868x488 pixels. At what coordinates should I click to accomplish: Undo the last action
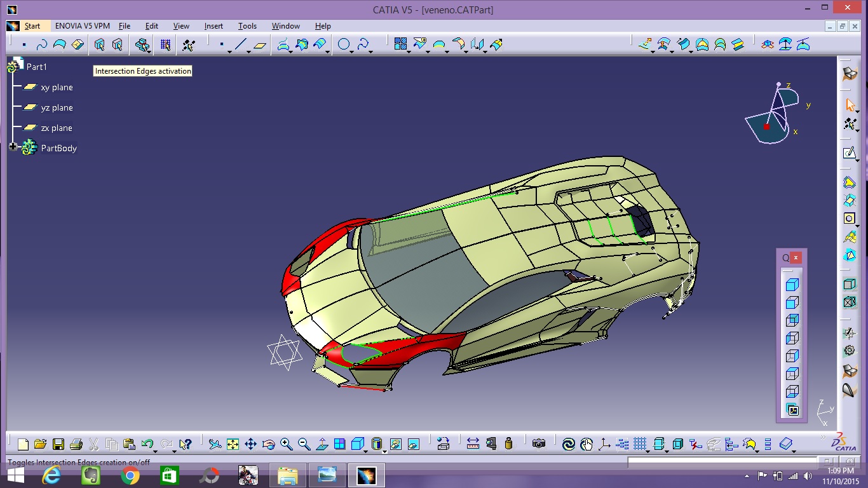coord(147,444)
